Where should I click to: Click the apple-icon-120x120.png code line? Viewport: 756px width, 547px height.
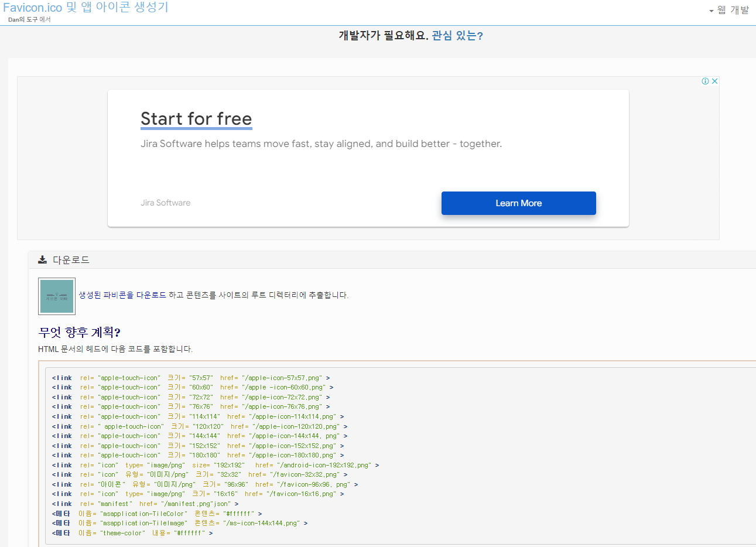(200, 426)
